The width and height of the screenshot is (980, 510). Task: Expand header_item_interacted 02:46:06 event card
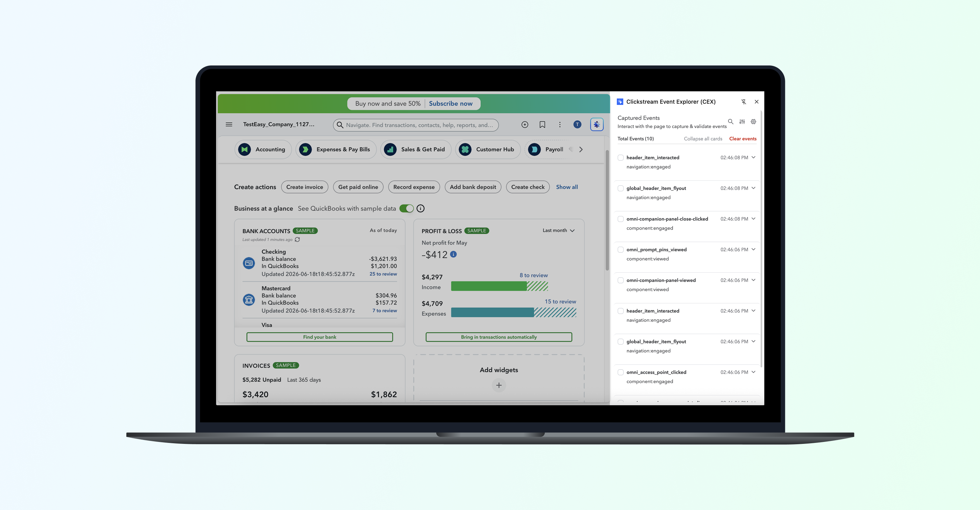[x=753, y=311]
